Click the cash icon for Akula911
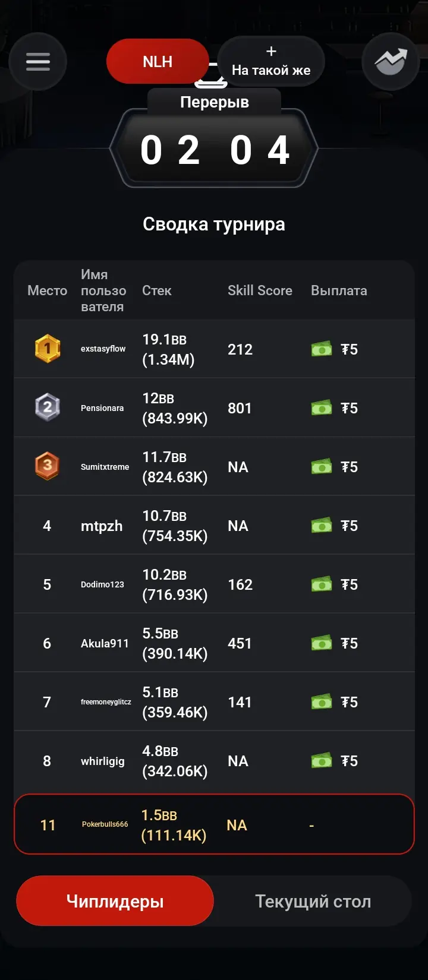This screenshot has width=428, height=980. click(322, 643)
